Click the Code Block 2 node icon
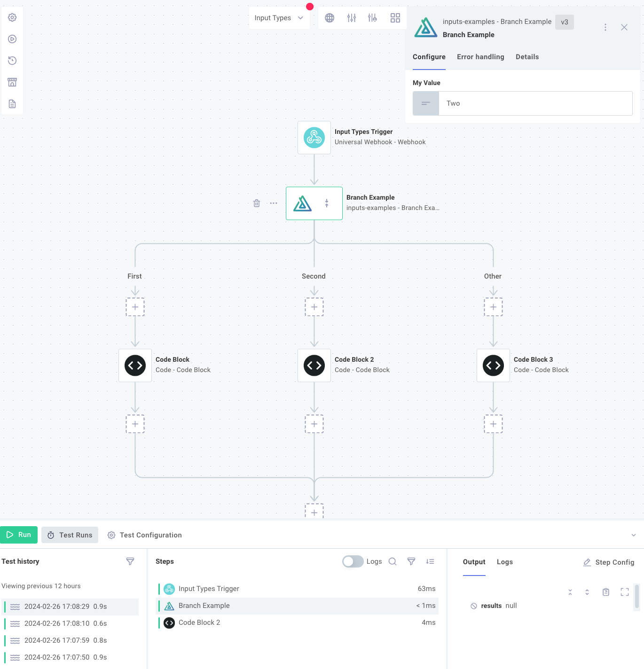 314,366
